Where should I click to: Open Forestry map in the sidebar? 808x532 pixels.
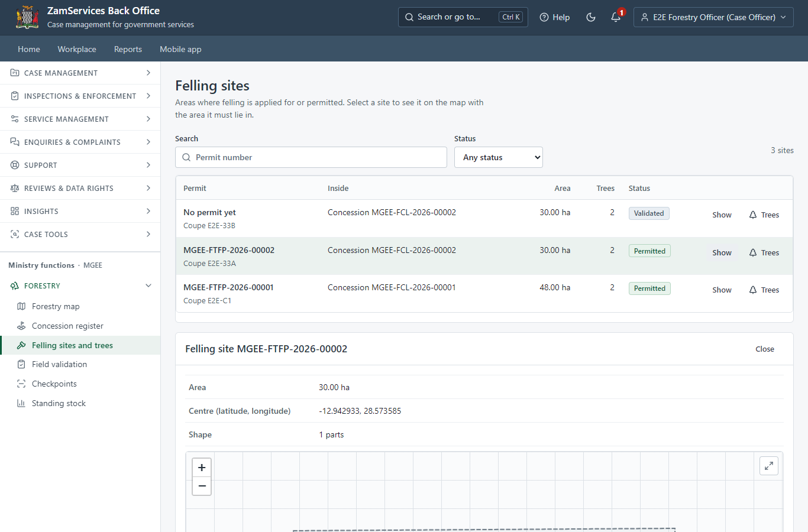(x=80, y=306)
